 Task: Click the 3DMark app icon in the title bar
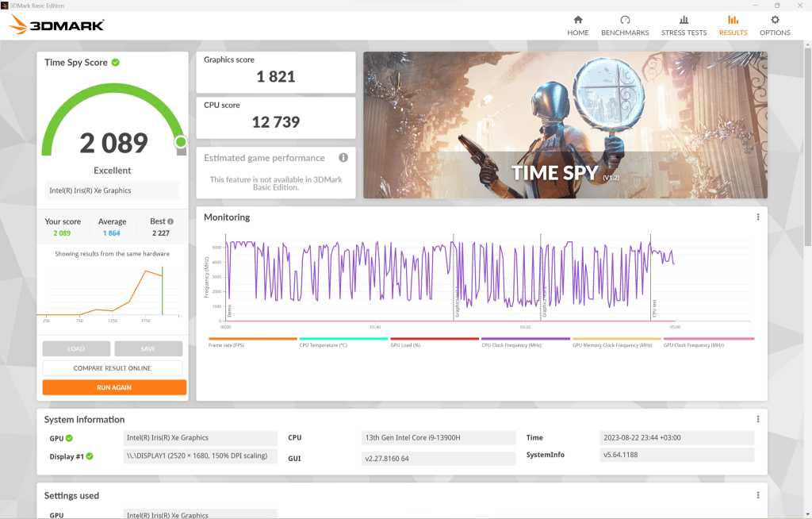click(x=5, y=6)
